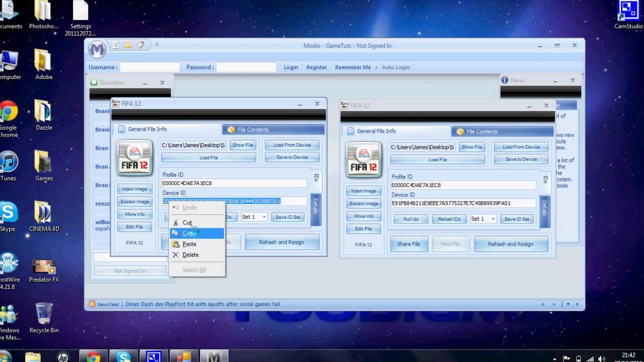Screen dimensions: 644x362
Task: Switch to File Contents tab in right FIFA window
Action: [502, 132]
